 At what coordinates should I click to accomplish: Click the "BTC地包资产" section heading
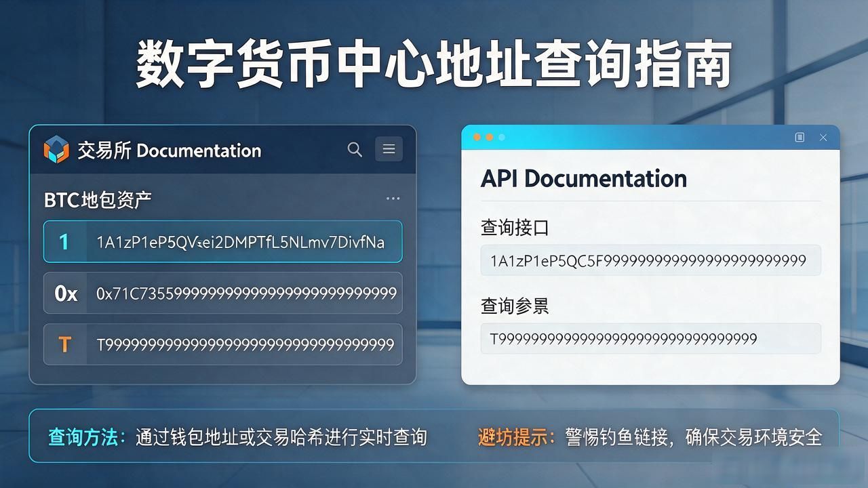pyautogui.click(x=98, y=200)
